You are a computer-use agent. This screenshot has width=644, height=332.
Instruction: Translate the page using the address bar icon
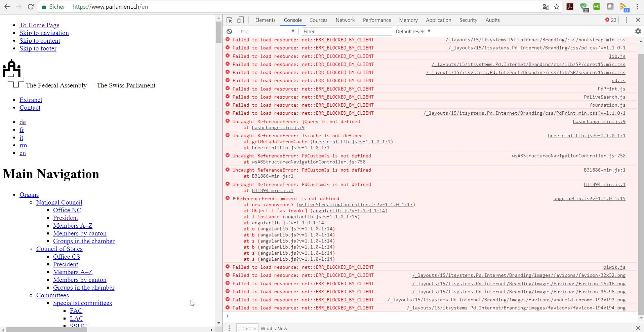pos(545,6)
